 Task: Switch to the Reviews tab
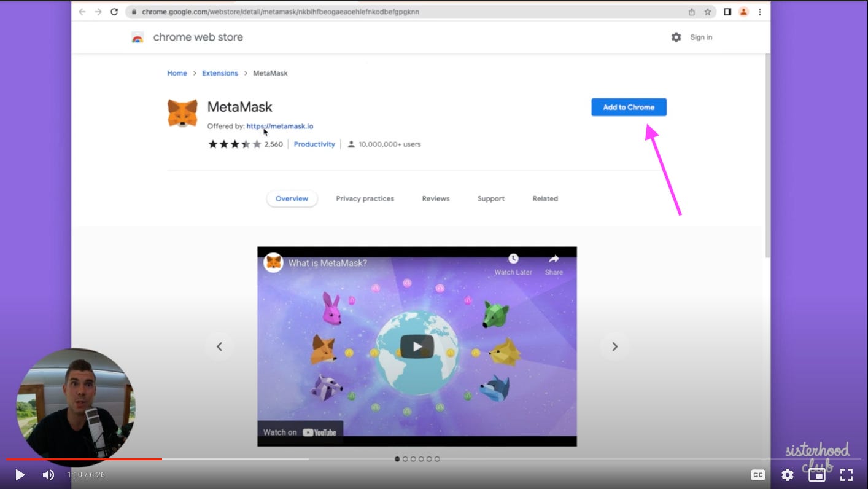coord(436,198)
